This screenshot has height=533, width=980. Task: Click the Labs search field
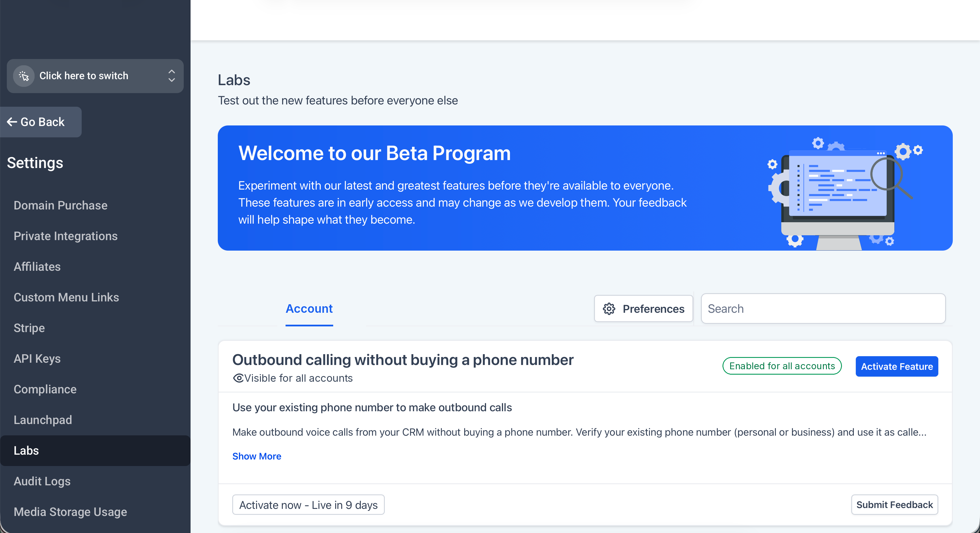point(823,309)
